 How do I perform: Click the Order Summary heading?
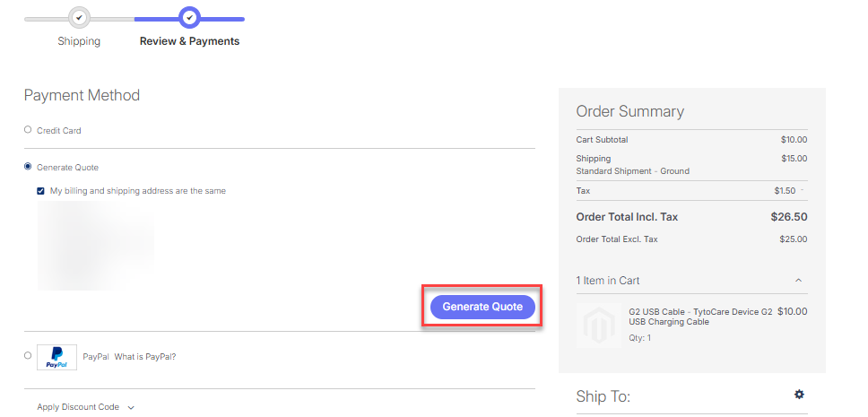[x=630, y=111]
